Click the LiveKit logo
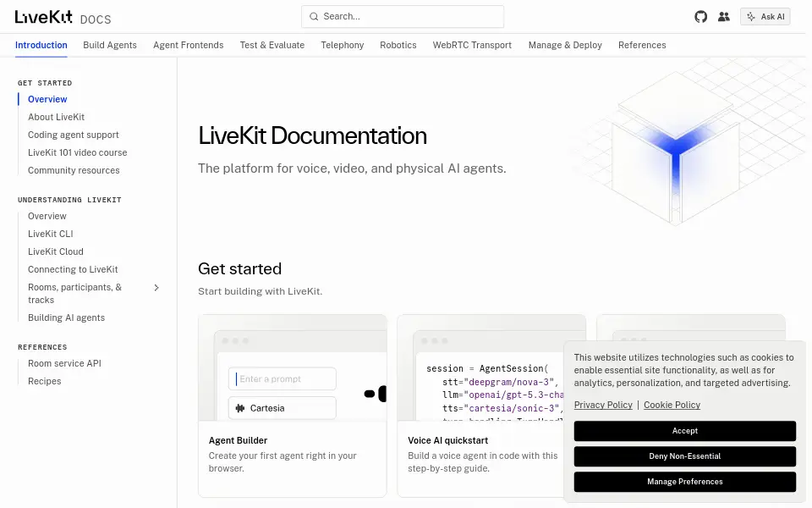 43,17
